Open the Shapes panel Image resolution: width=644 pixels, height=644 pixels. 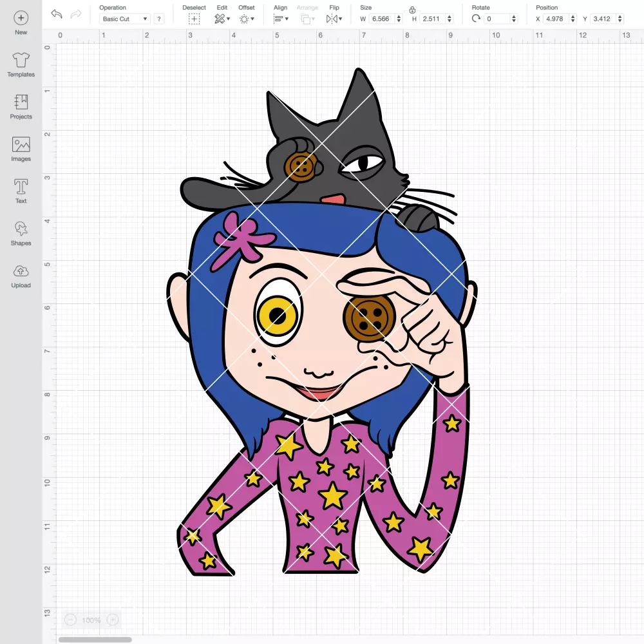coord(21,234)
